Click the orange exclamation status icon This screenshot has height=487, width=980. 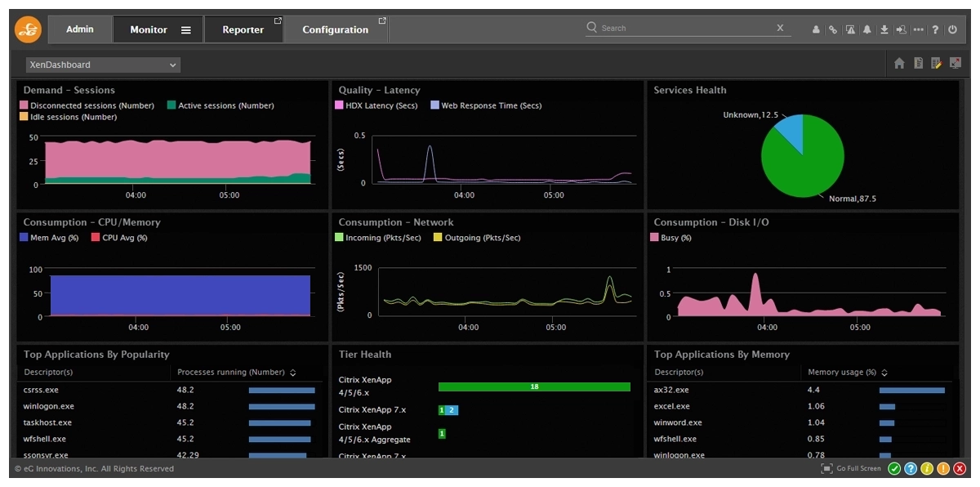click(943, 469)
